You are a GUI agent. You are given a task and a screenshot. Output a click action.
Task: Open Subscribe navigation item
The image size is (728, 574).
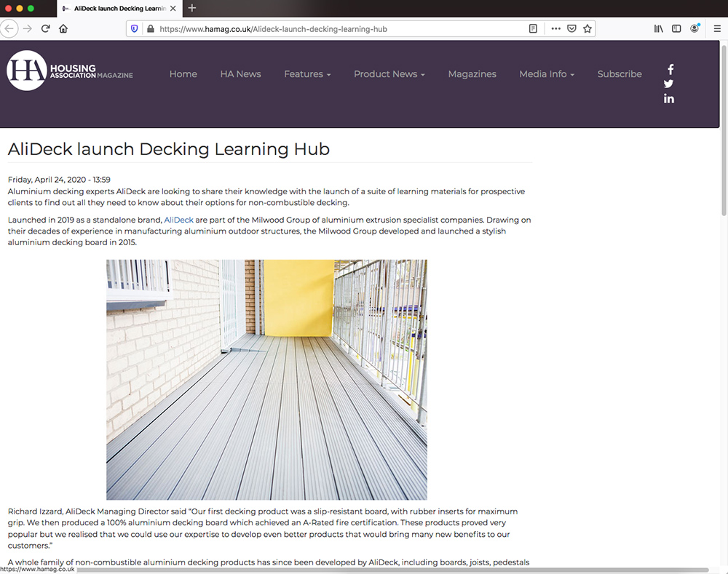click(x=620, y=74)
